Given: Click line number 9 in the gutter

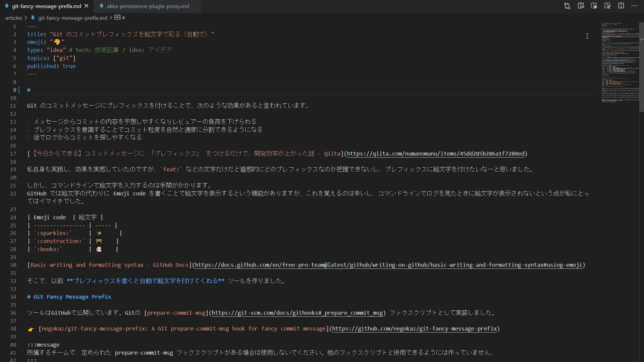Looking at the screenshot, I should 14,90.
